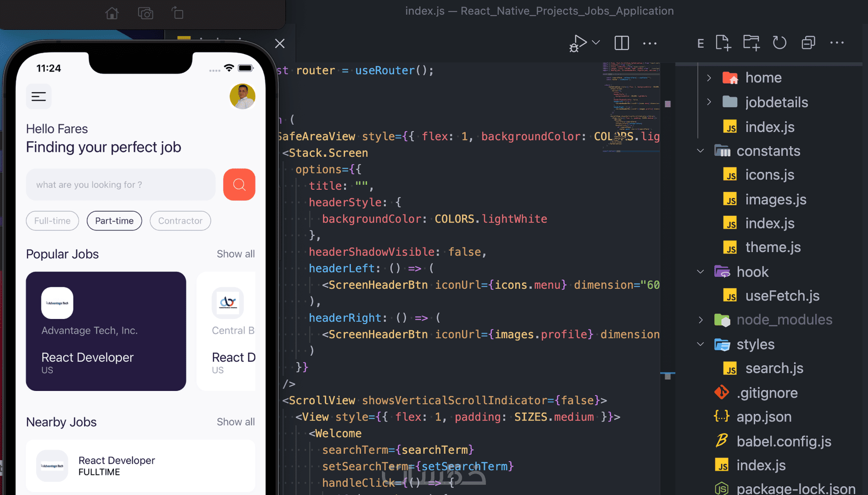
Task: Click the Advantage Tech logo in popular card
Action: (57, 303)
